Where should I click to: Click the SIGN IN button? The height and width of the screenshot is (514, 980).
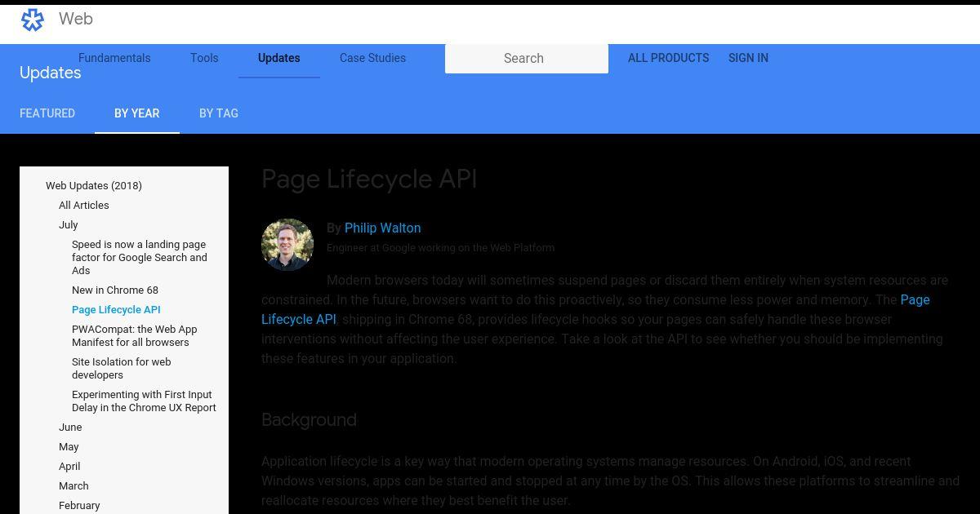pyautogui.click(x=748, y=58)
